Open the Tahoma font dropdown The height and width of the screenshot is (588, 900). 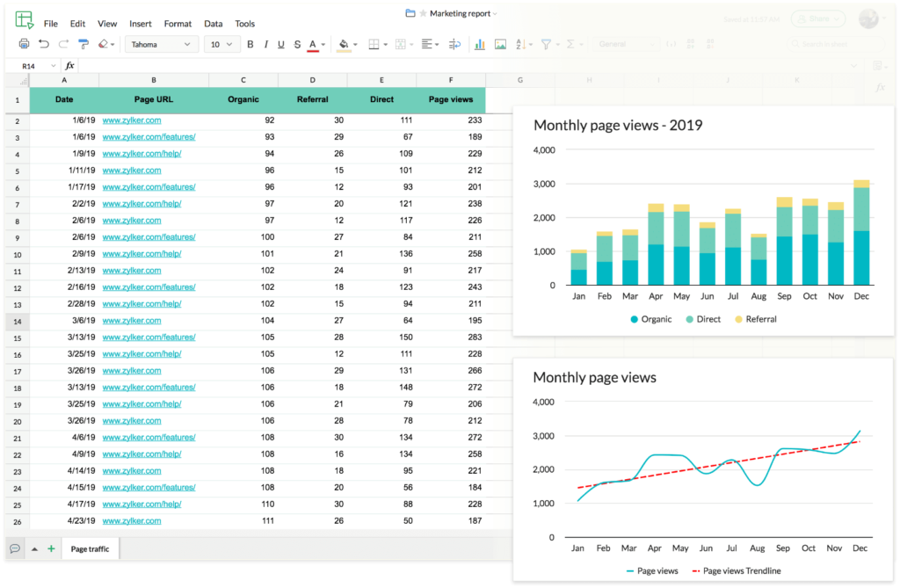click(161, 44)
